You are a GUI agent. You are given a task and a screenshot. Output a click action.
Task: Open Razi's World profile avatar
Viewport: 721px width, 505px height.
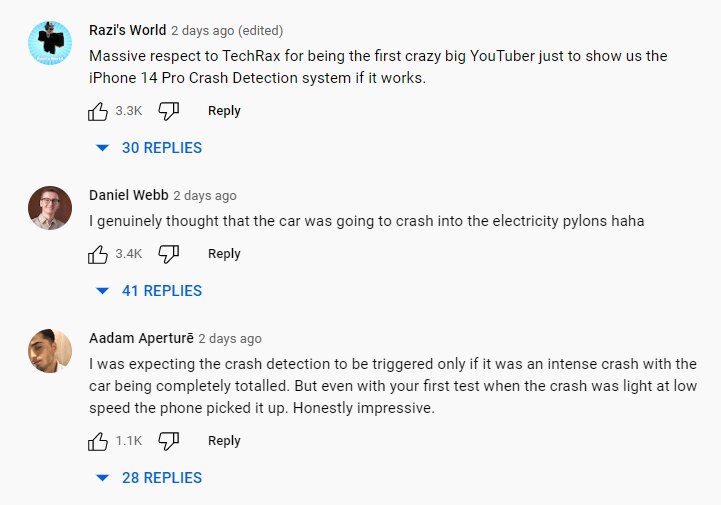click(49, 43)
